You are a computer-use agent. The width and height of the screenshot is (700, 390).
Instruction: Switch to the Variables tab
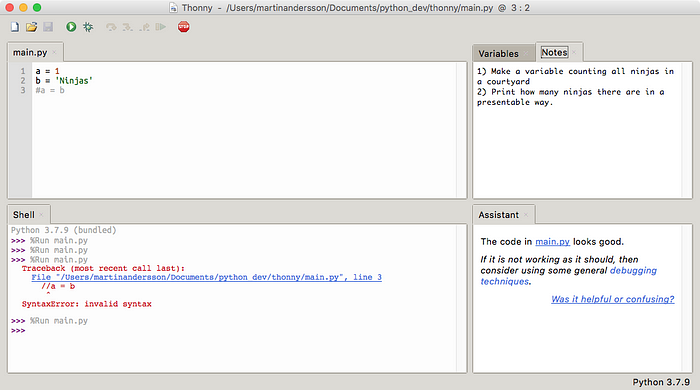click(x=499, y=54)
